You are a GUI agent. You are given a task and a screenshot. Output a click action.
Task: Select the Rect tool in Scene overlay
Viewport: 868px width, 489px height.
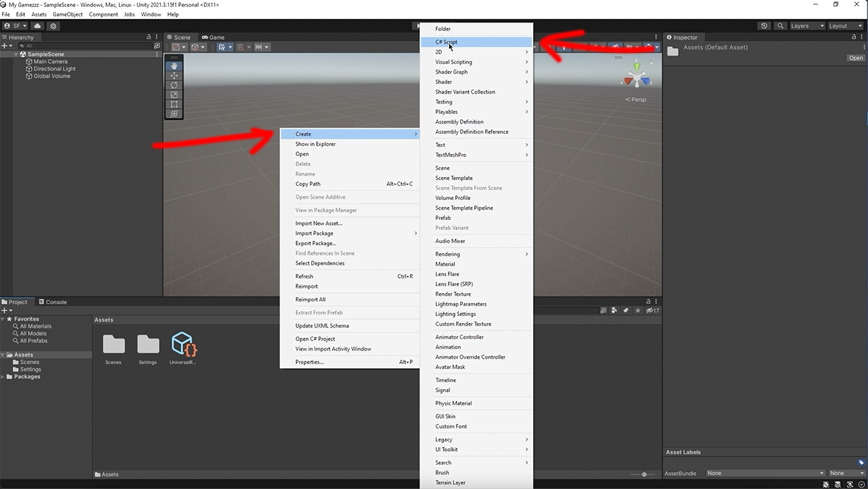[x=174, y=104]
